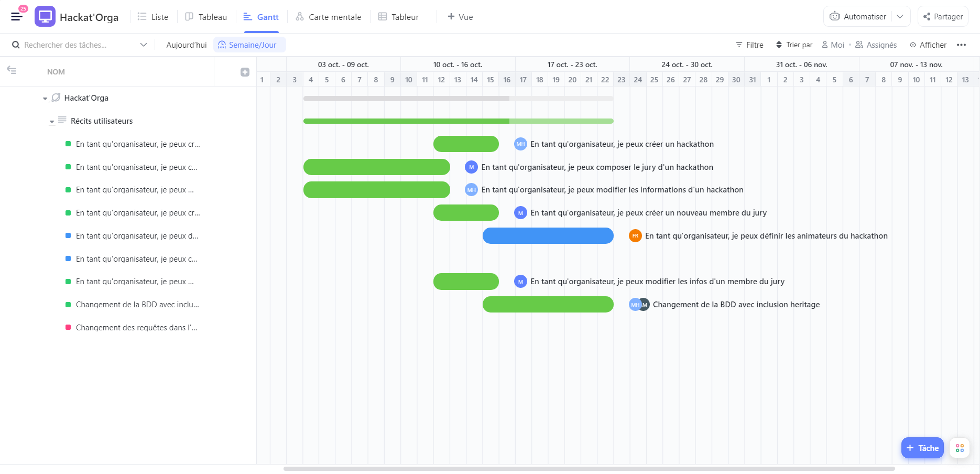The height and width of the screenshot is (474, 980).
Task: Click the MH avatar beside créer un hackathon
Action: coord(520,144)
